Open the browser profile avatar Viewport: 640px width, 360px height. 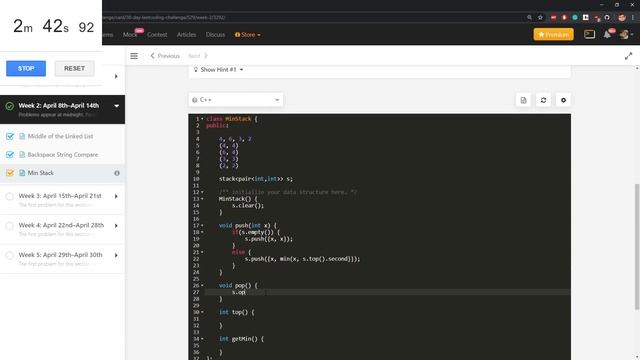coord(622,18)
